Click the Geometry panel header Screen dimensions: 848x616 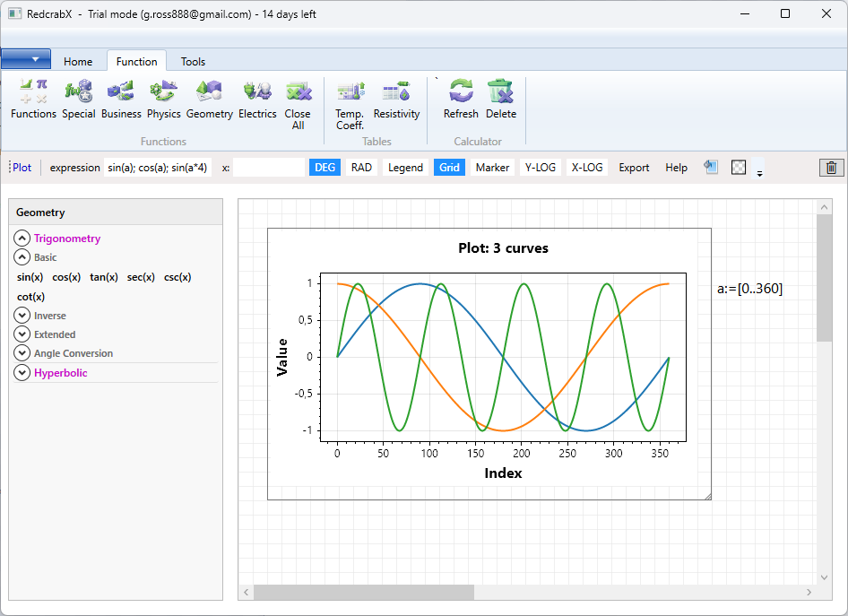116,212
